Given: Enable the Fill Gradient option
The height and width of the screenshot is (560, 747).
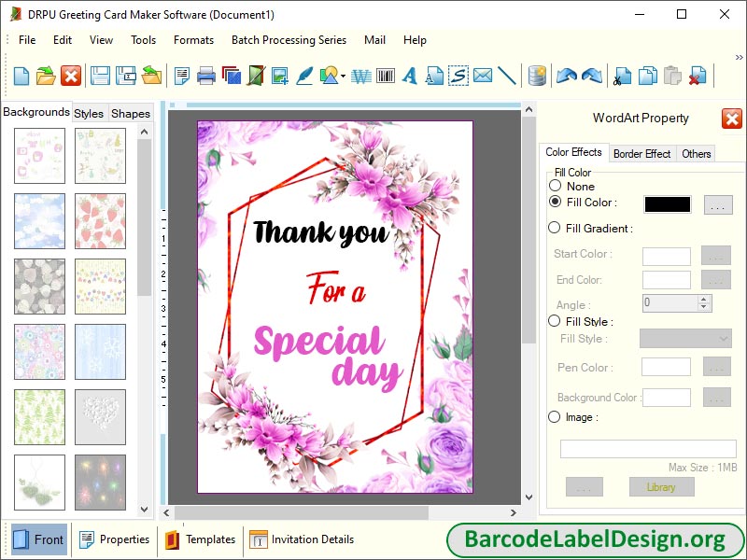Looking at the screenshot, I should [x=557, y=228].
